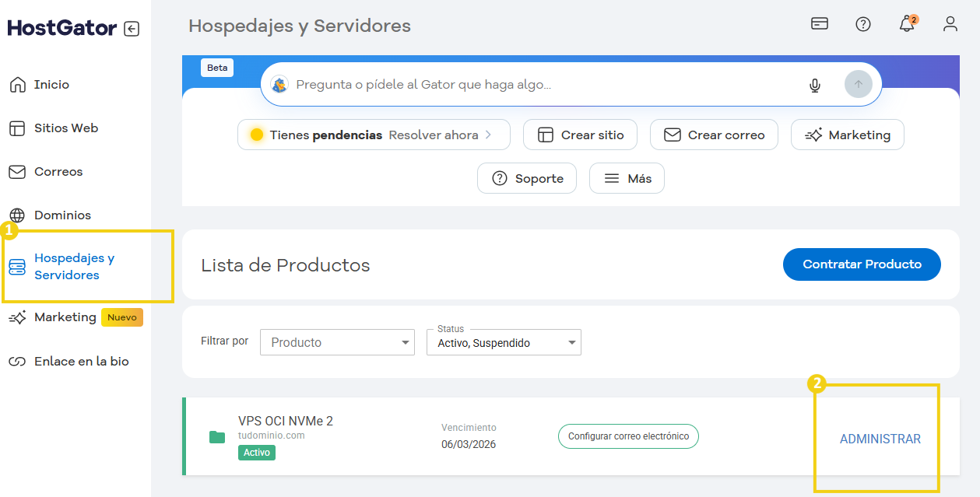Click the Contratar Producto button
This screenshot has height=497, width=980.
(x=862, y=264)
